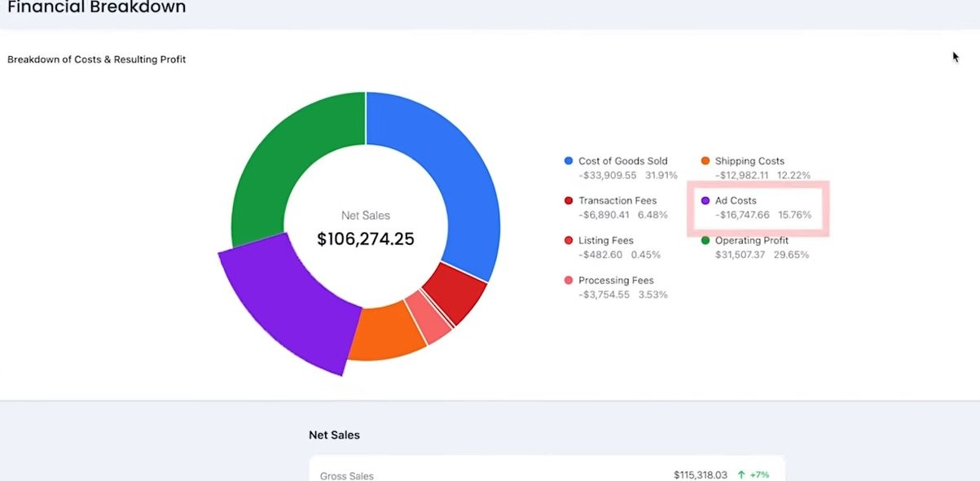Select the Transaction Fees legend dot

click(568, 200)
